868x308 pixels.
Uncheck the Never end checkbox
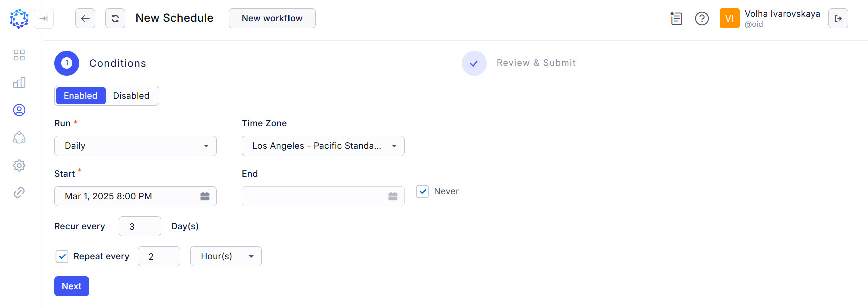[x=423, y=191]
